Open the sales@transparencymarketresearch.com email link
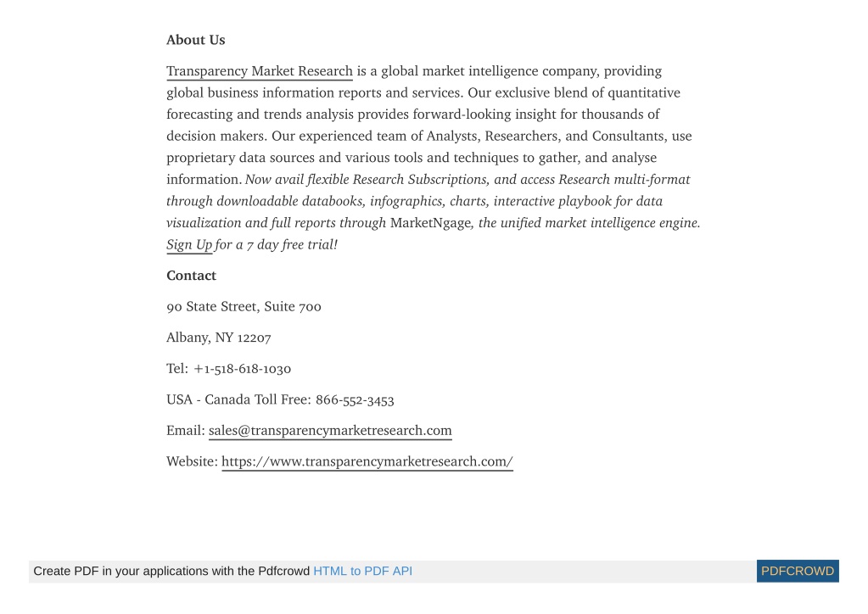868x614 pixels. tap(330, 430)
